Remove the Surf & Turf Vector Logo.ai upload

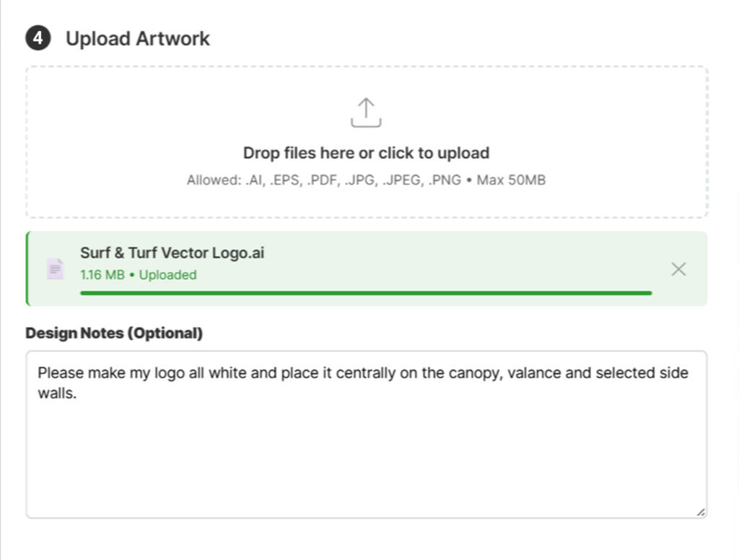[678, 268]
